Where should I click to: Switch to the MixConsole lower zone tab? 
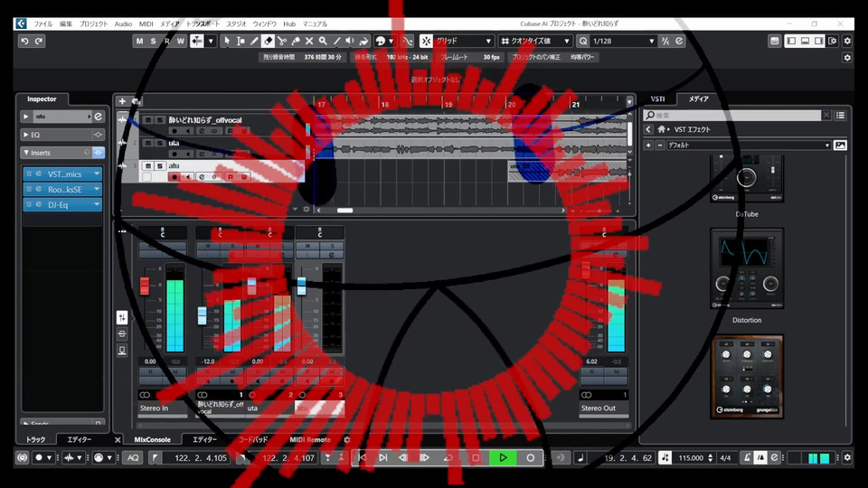click(152, 440)
